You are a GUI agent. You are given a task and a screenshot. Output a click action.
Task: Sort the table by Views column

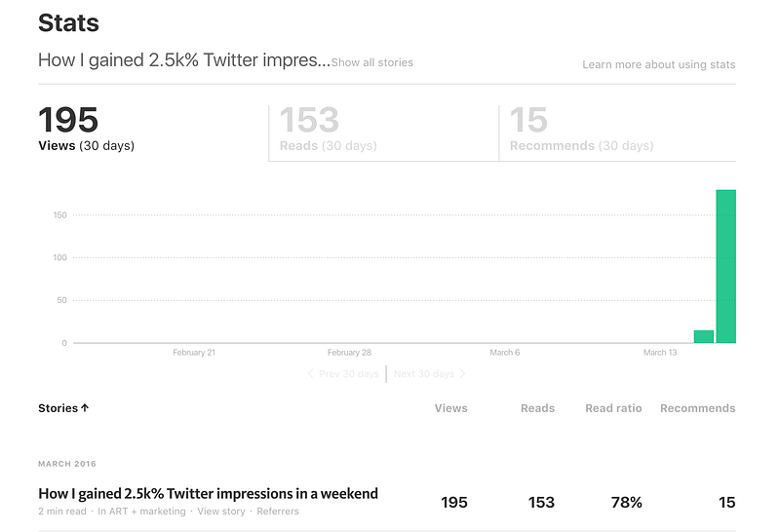point(450,408)
